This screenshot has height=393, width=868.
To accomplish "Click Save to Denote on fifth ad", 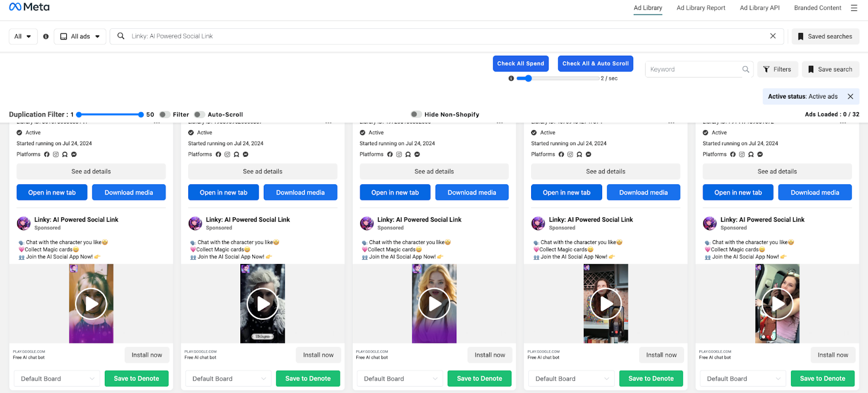I will [x=822, y=378].
